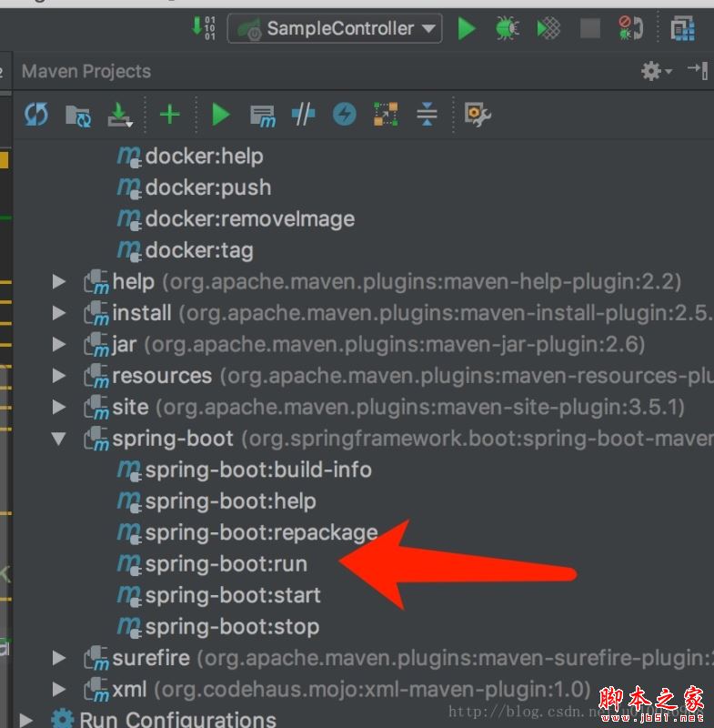This screenshot has height=728, width=714.
Task: Run SampleController with coverage
Action: click(548, 29)
